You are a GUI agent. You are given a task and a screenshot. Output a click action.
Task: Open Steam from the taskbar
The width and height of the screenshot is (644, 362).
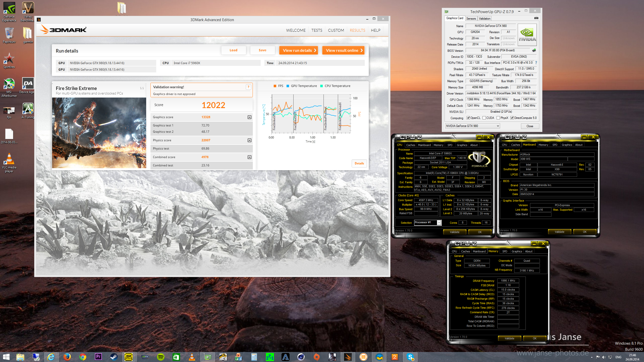tap(114, 357)
